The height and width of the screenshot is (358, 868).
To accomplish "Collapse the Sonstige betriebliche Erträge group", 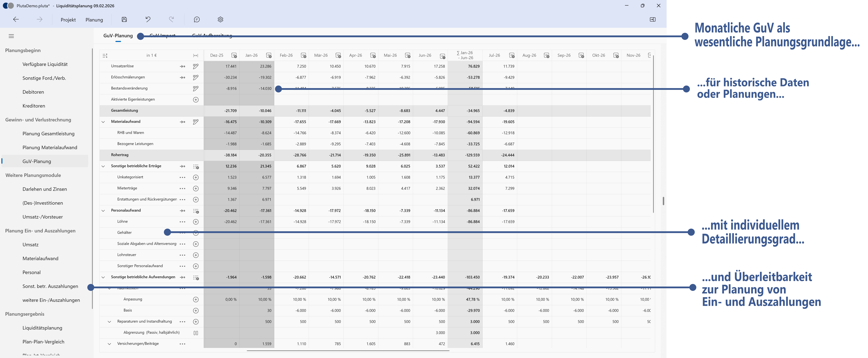I will (x=103, y=166).
